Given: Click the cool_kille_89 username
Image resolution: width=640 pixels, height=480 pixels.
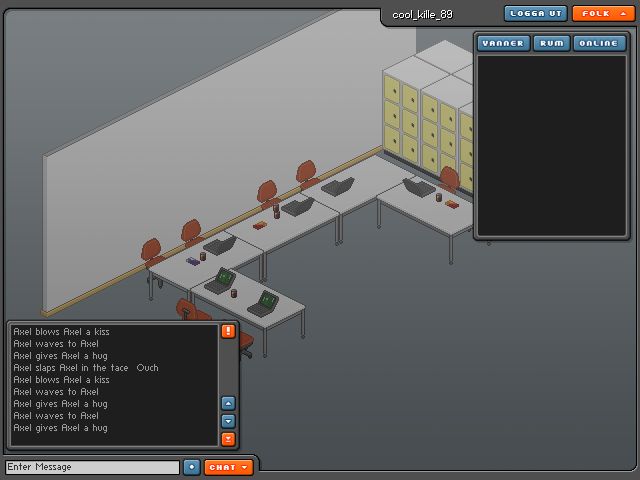Looking at the screenshot, I should click(422, 15).
